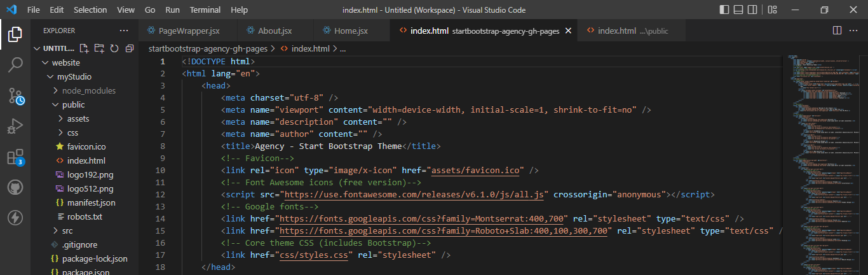
Task: Open the Run menu
Action: click(x=172, y=10)
